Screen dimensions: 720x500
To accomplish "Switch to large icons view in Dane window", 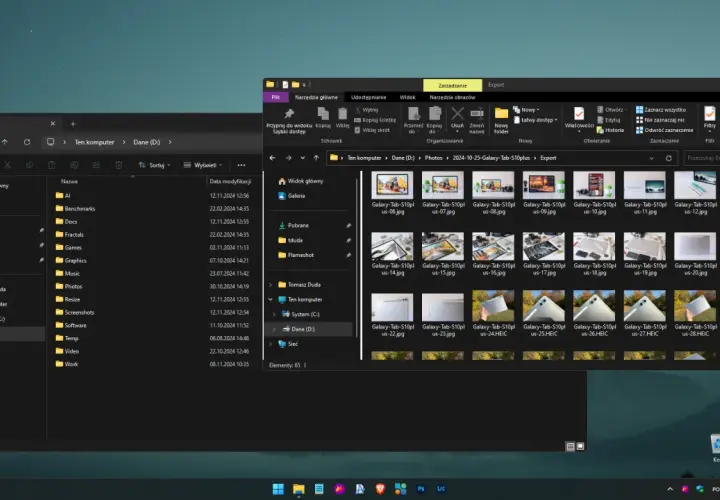I will (x=580, y=446).
